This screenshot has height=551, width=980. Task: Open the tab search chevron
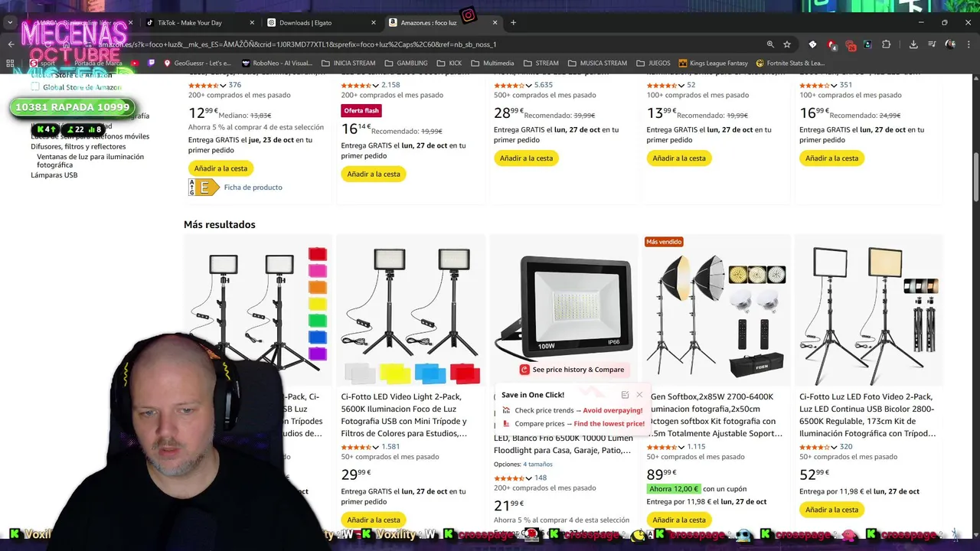click(x=9, y=22)
